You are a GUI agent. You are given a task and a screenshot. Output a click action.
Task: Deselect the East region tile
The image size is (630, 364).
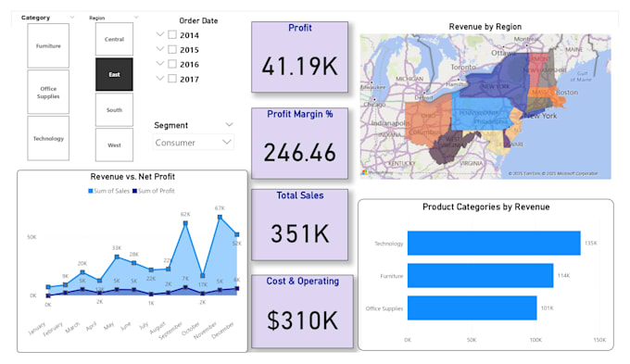[x=114, y=74]
